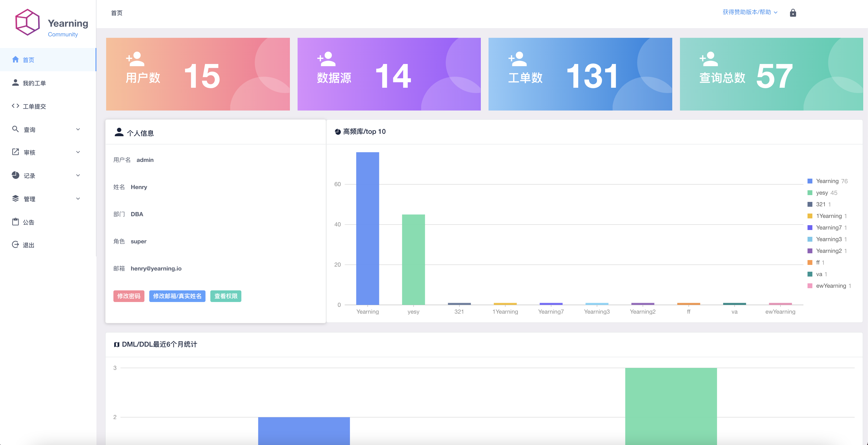Click the home icon in sidebar
This screenshot has width=868, height=445.
(16, 60)
